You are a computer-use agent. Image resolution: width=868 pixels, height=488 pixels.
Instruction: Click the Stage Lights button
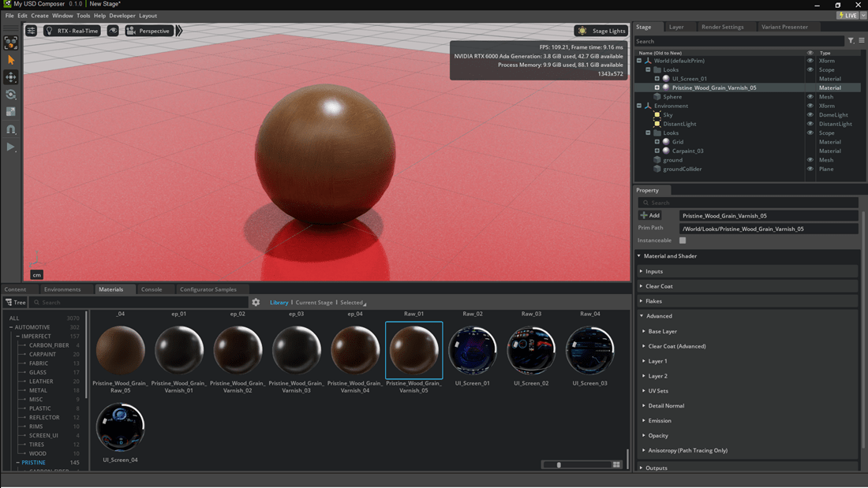coord(602,31)
